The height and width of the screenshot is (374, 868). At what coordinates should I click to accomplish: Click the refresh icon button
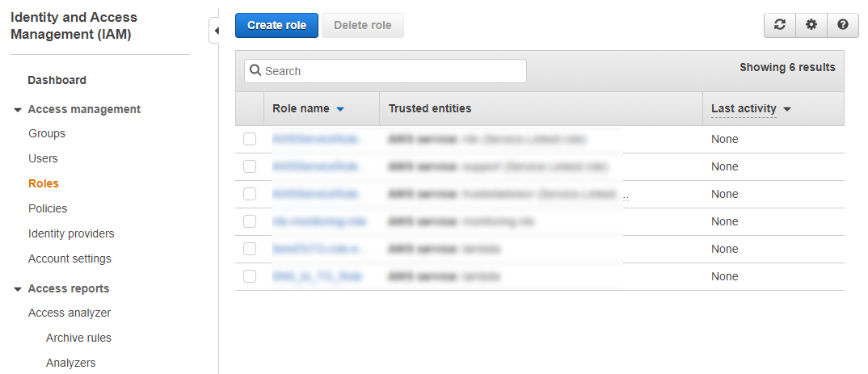(x=780, y=25)
